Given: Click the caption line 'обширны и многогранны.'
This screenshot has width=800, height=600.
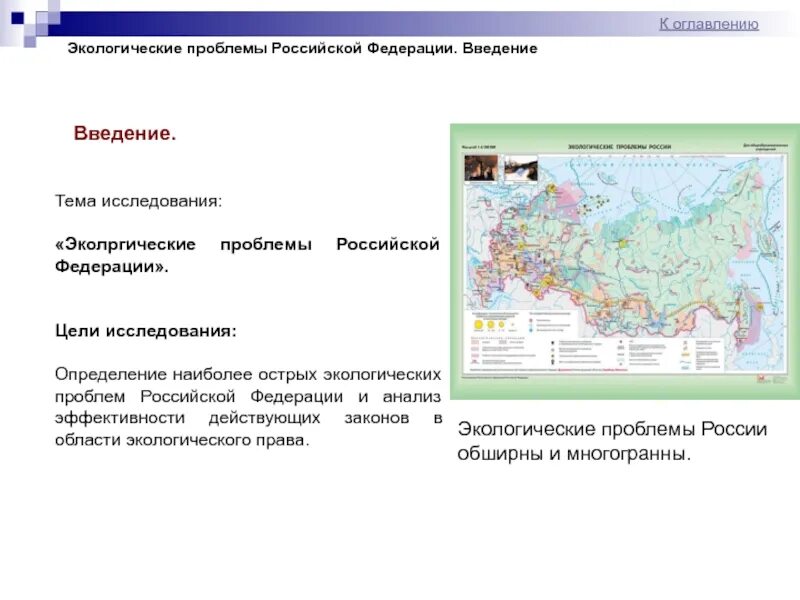Looking at the screenshot, I should click(574, 454).
